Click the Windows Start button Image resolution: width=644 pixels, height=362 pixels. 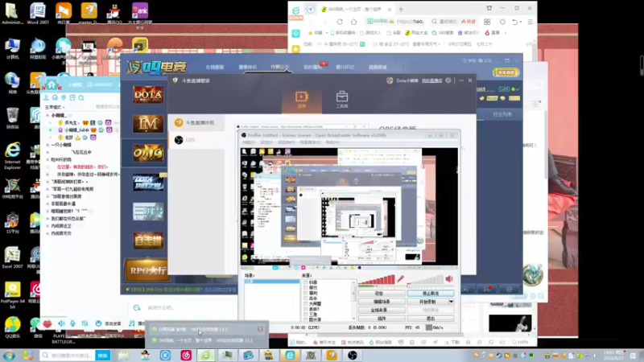pos(9,356)
